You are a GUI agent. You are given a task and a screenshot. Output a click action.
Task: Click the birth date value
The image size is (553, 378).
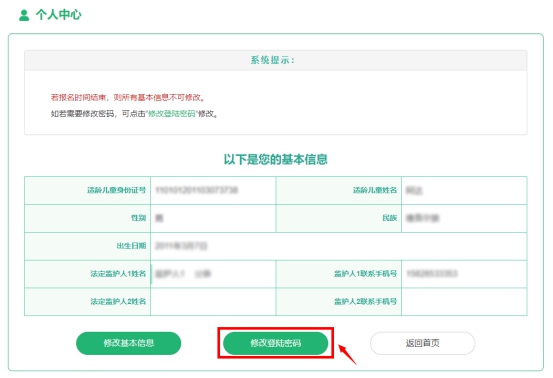tap(181, 246)
